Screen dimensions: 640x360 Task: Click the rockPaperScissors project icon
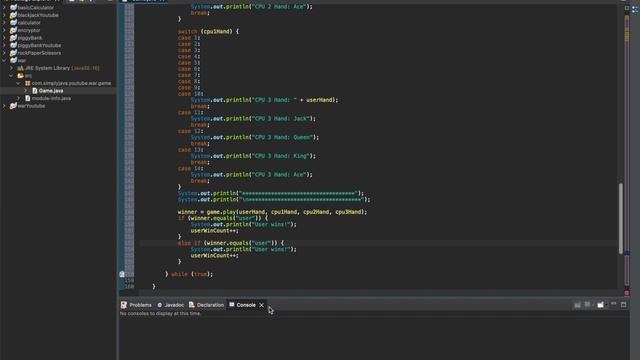click(x=13, y=53)
